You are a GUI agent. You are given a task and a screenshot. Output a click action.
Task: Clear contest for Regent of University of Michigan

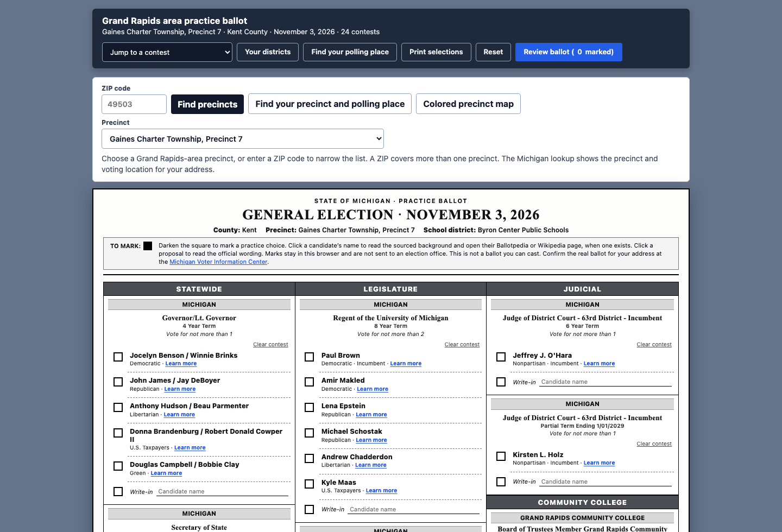tap(462, 345)
